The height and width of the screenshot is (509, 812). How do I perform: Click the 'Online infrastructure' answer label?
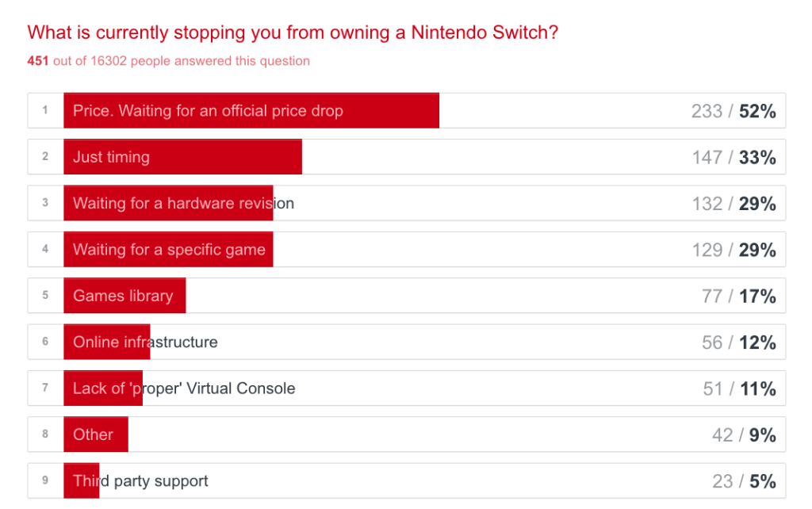pyautogui.click(x=145, y=343)
